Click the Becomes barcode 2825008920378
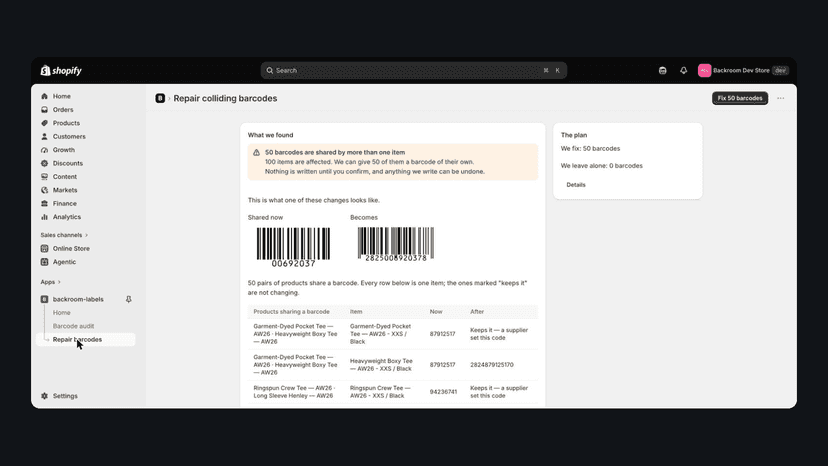Image resolution: width=828 pixels, height=466 pixels. [x=396, y=244]
